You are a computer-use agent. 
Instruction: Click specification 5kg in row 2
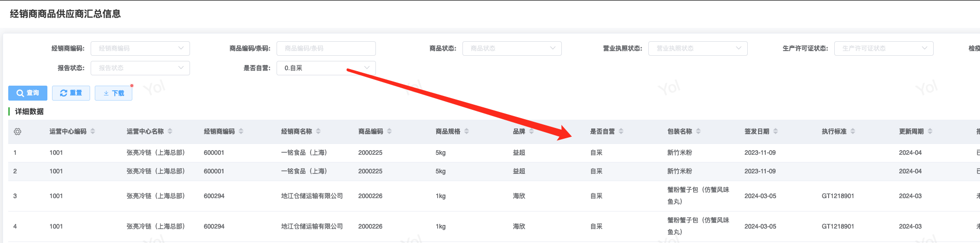pos(441,171)
